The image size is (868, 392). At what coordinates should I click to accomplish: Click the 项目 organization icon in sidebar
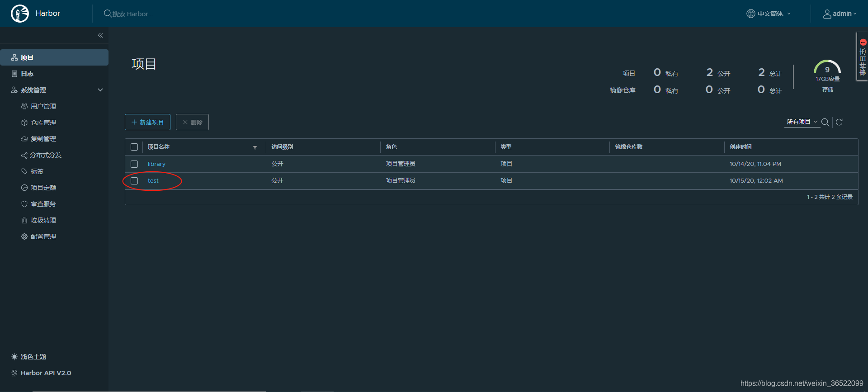pos(14,57)
